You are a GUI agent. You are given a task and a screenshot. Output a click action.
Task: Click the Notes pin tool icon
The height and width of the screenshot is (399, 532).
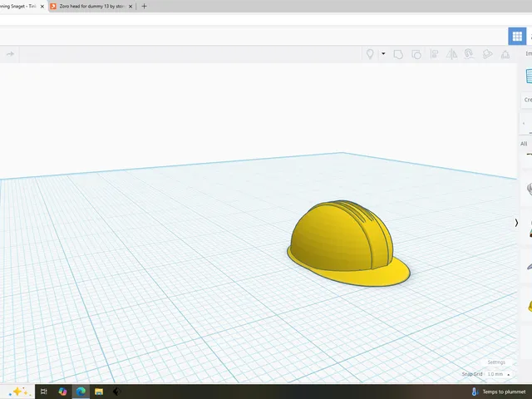[x=370, y=54]
